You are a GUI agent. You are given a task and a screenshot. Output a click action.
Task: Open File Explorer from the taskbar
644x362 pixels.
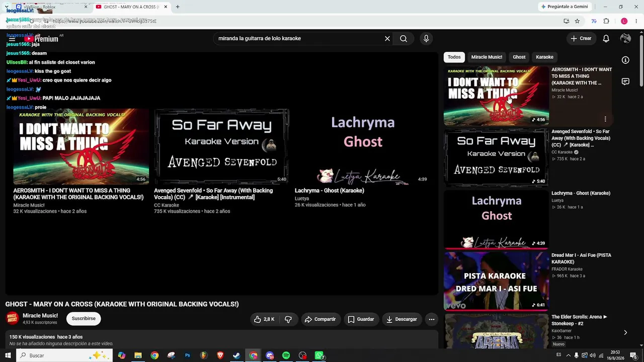tap(138, 355)
